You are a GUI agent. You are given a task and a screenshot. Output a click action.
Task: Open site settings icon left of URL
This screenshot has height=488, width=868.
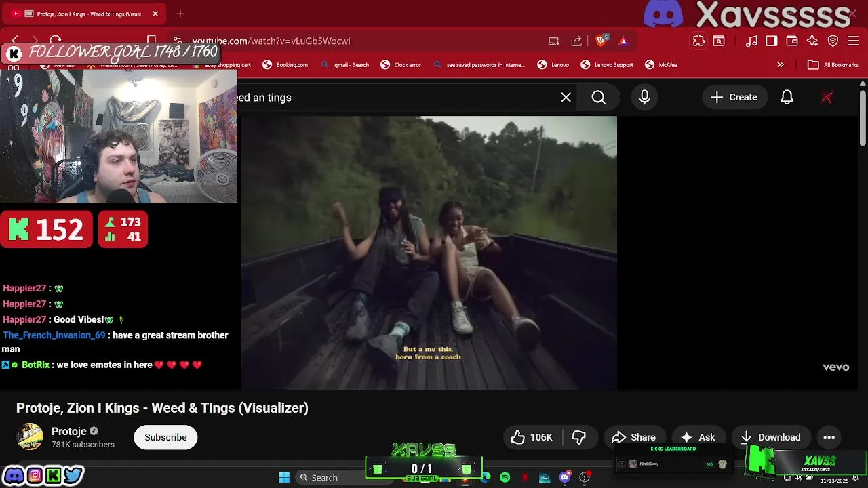coord(177,41)
